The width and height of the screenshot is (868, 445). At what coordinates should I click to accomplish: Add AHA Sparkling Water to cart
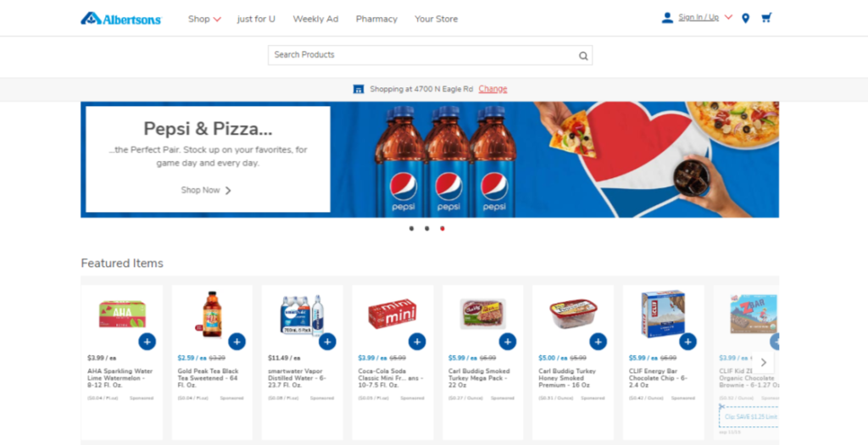147,342
